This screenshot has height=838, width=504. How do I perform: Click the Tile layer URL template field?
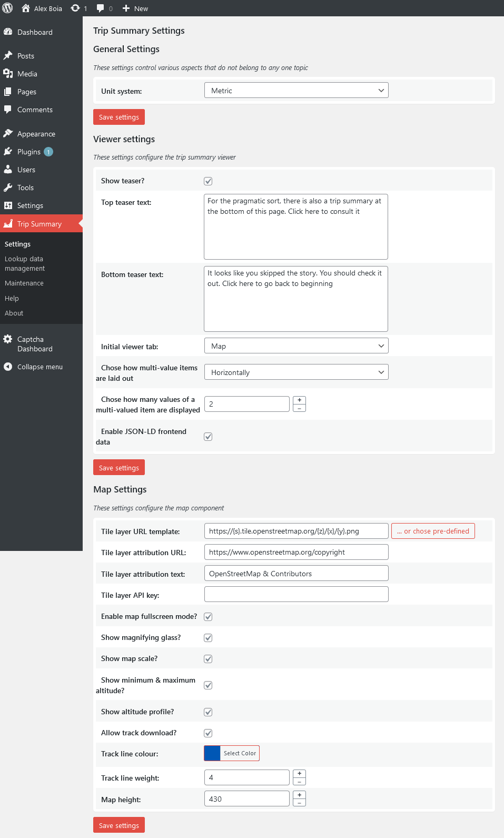296,531
